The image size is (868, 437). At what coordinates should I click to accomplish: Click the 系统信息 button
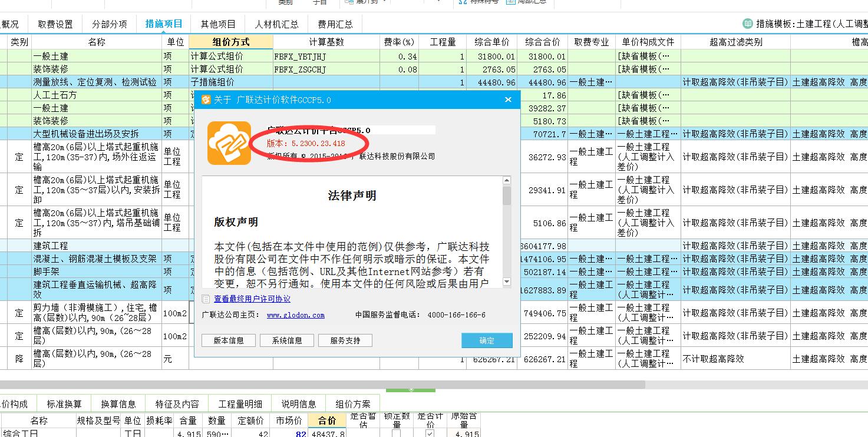[x=287, y=340]
